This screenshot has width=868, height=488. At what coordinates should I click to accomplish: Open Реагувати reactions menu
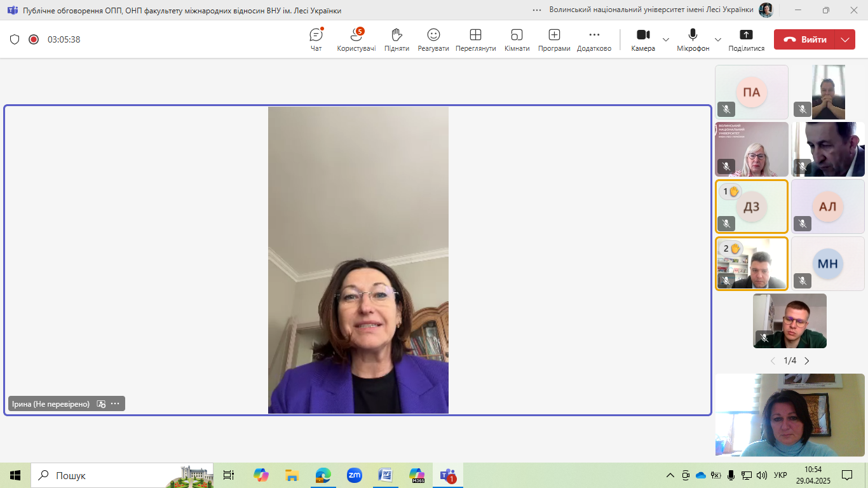pyautogui.click(x=433, y=39)
